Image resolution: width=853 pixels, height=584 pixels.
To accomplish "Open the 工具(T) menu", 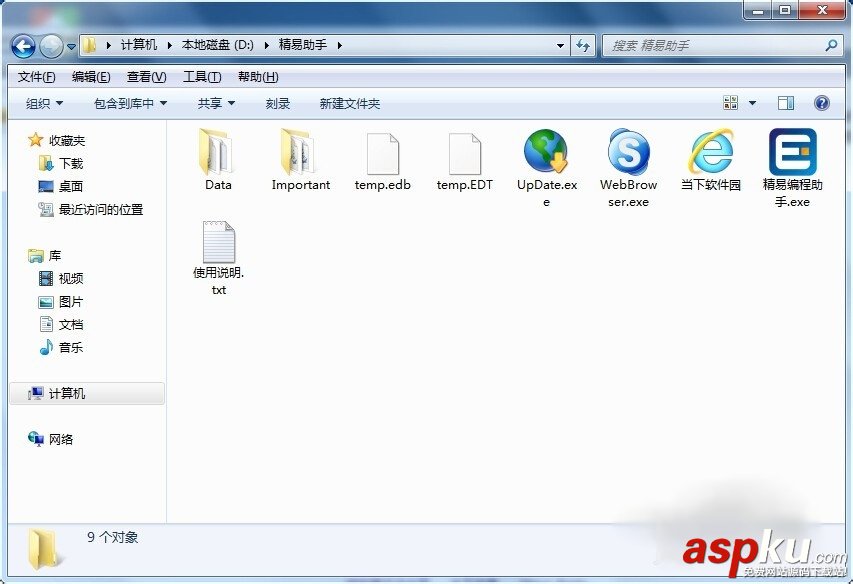I will pyautogui.click(x=202, y=77).
